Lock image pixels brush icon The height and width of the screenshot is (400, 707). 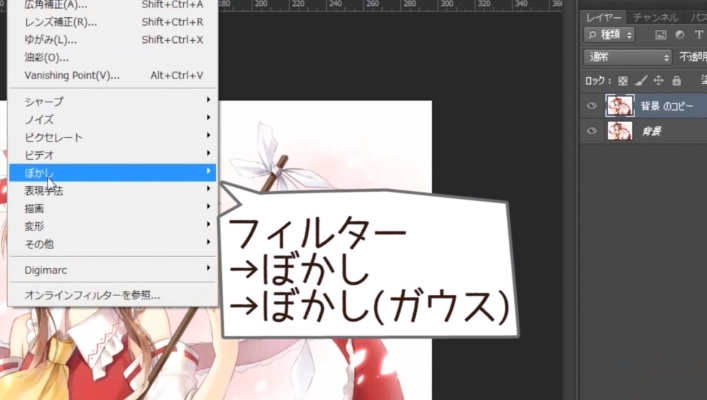641,81
